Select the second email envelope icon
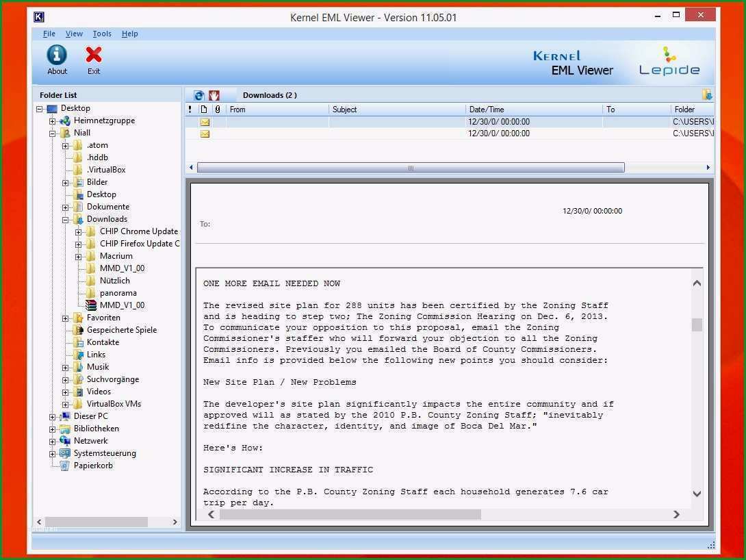This screenshot has width=746, height=560. click(x=205, y=133)
